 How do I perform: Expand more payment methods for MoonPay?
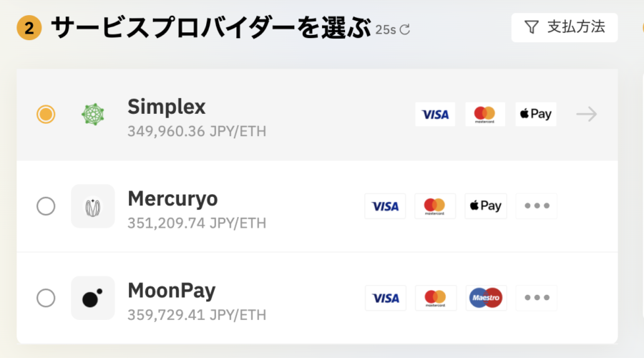[537, 298]
